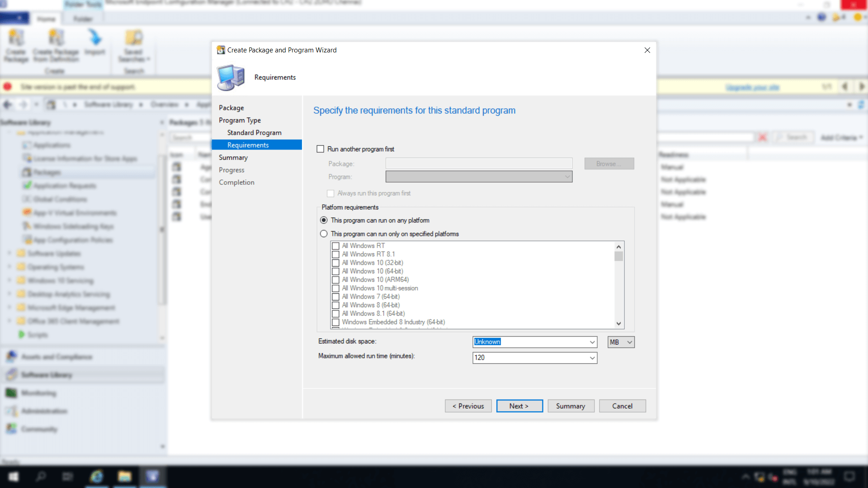This screenshot has height=488, width=868.
Task: Launch File Explorer from the taskbar
Action: point(124,476)
